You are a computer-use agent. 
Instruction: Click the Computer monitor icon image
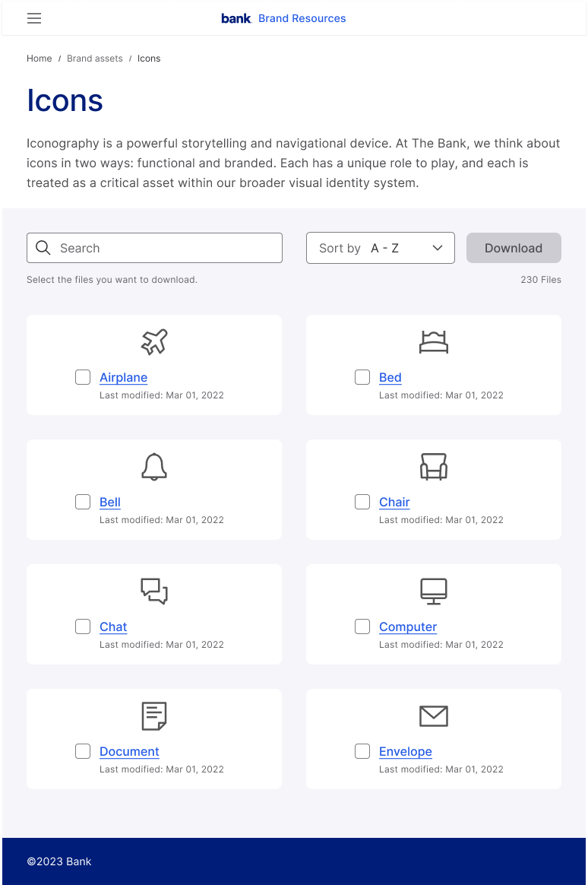(x=434, y=592)
